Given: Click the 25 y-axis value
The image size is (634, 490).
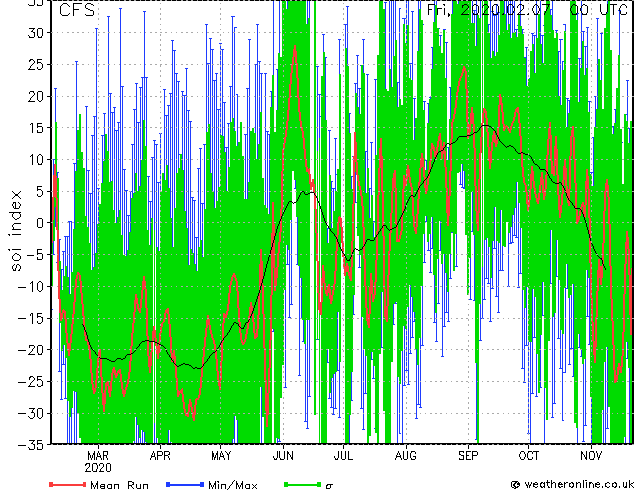Looking at the screenshot, I should tap(37, 64).
